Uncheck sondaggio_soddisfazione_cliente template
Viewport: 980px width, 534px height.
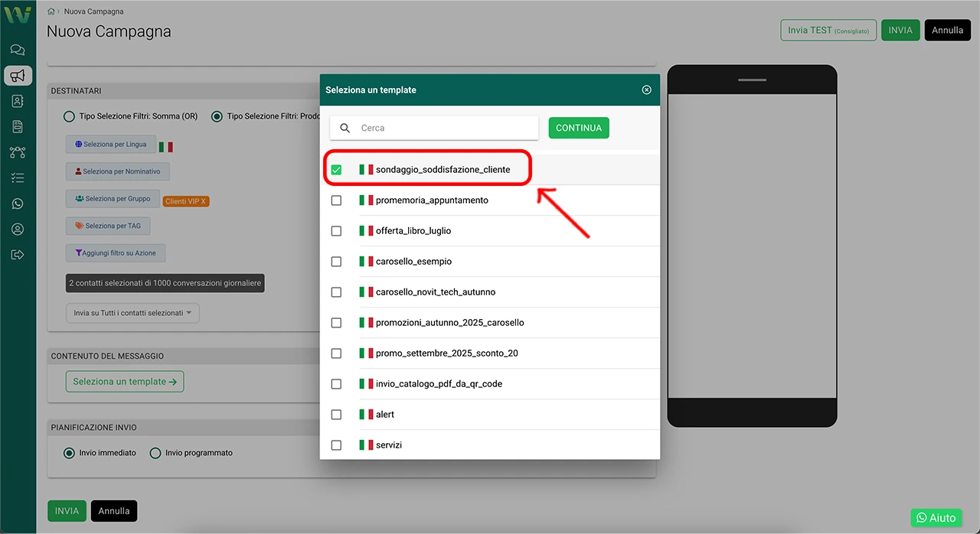point(336,170)
